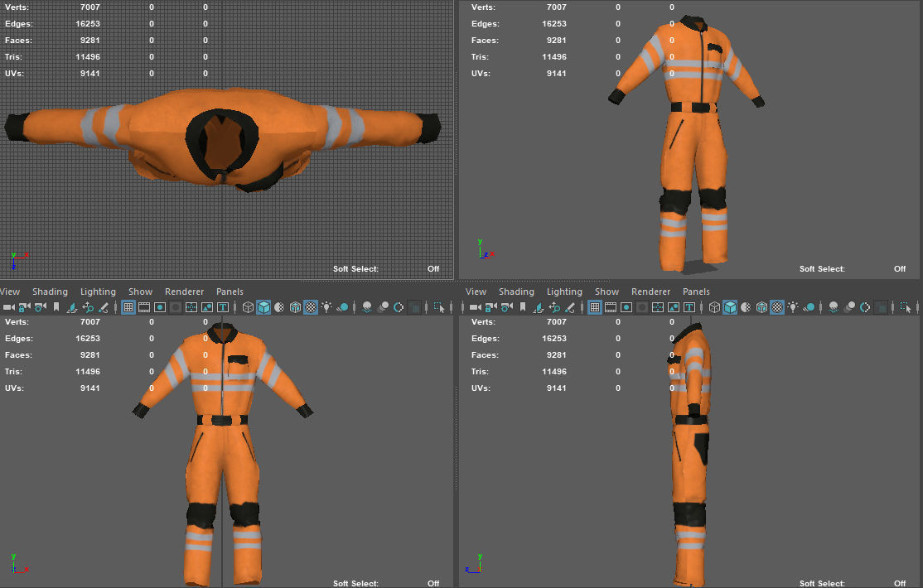923x588 pixels.
Task: Click Wireframe cube icon in side-view panel toolbar
Action: [x=714, y=307]
